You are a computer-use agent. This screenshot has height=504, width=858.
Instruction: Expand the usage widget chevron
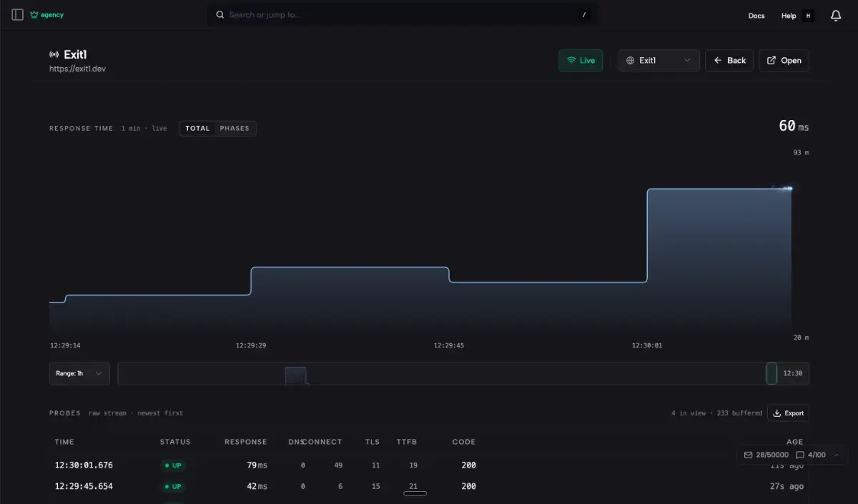click(837, 455)
